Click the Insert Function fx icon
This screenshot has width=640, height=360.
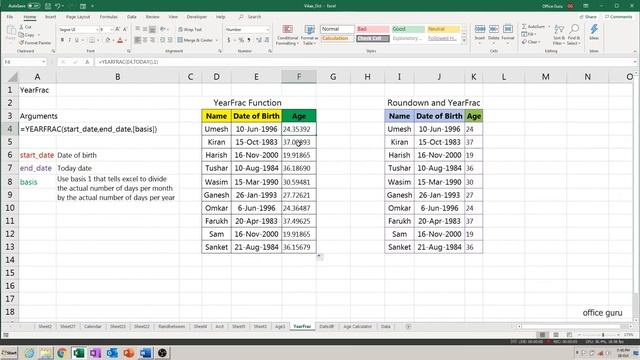(87, 62)
